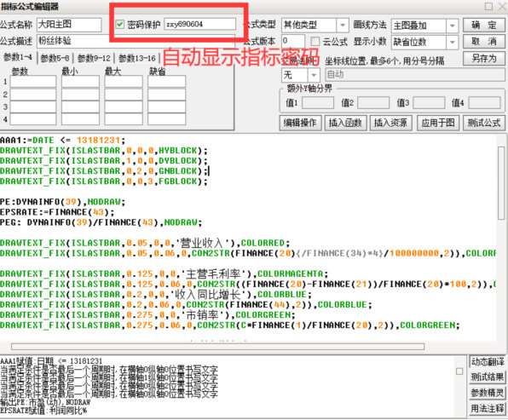Click the 插入函数 insert function button

[x=345, y=123]
